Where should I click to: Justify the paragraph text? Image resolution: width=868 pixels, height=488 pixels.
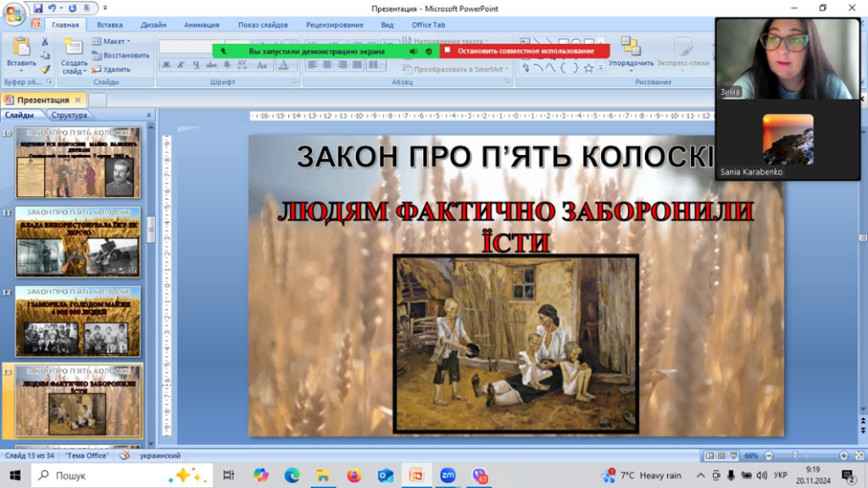pos(357,65)
